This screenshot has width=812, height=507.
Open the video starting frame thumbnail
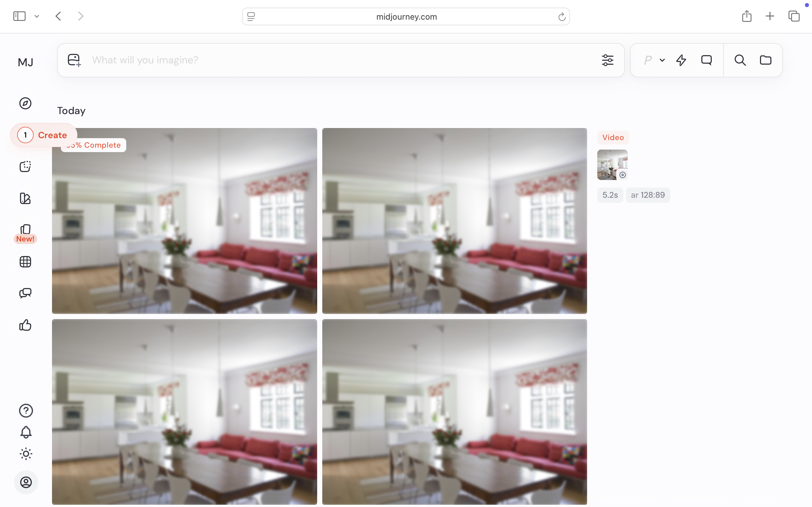612,165
